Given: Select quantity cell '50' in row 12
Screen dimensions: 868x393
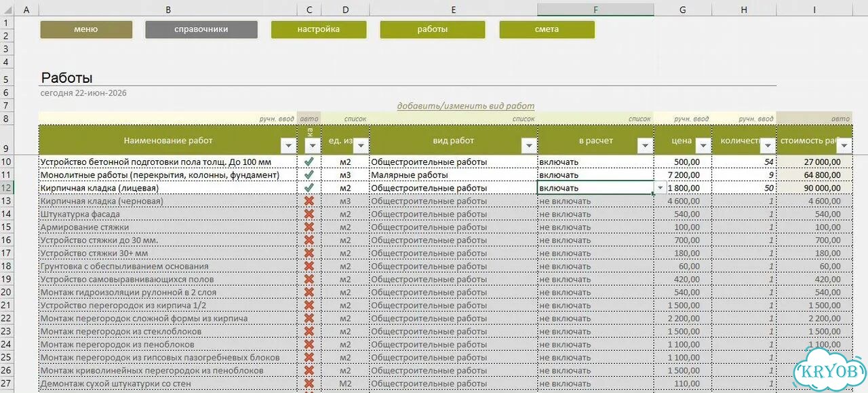Looking at the screenshot, I should click(x=744, y=188).
